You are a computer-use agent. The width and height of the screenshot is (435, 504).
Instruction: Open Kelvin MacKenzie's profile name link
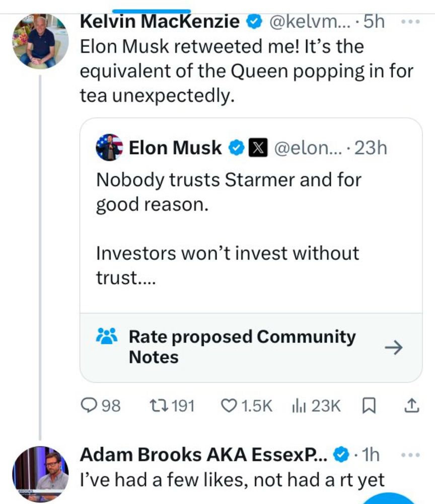tap(160, 22)
